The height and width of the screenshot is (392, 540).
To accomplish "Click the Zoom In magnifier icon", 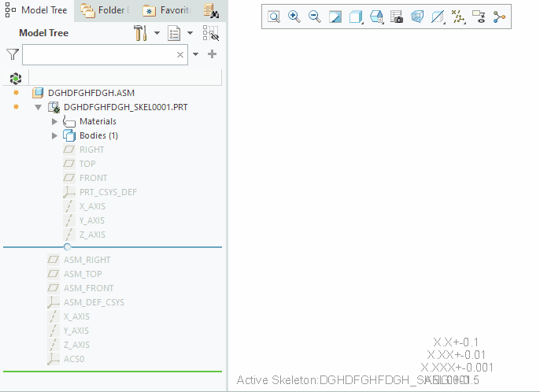I will 294,17.
